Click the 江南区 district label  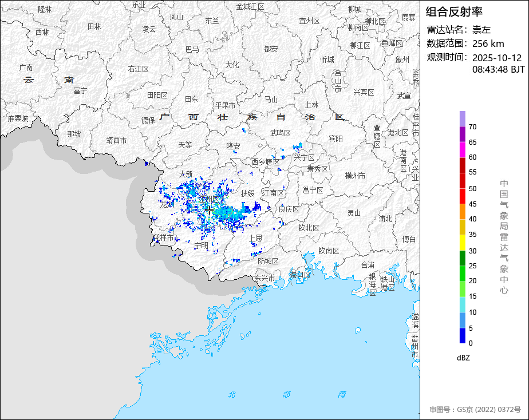point(273,193)
